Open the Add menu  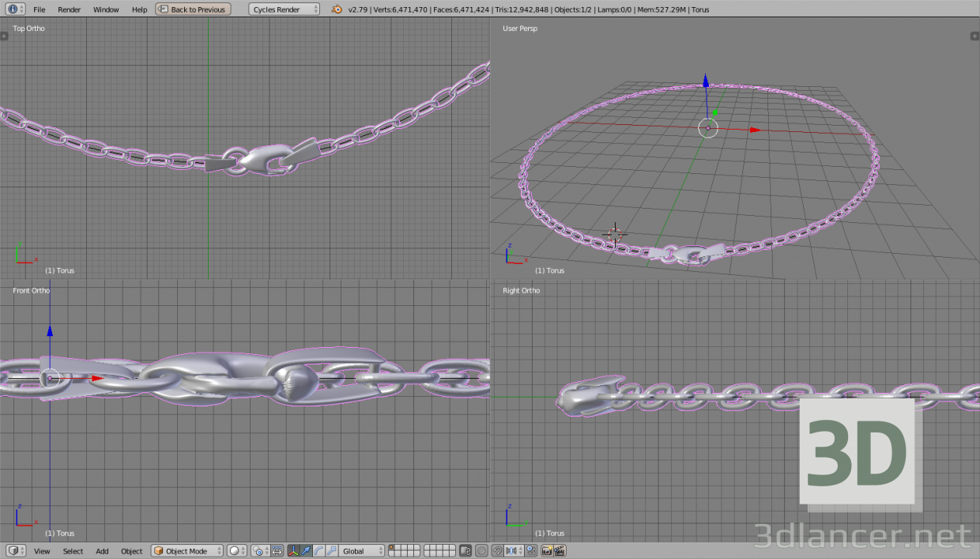click(x=102, y=550)
